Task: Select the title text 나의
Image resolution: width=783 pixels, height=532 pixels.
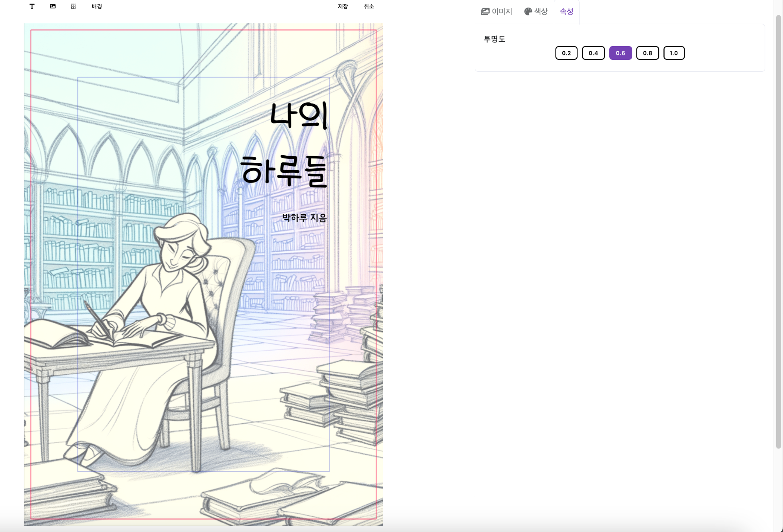Action: 299,116
